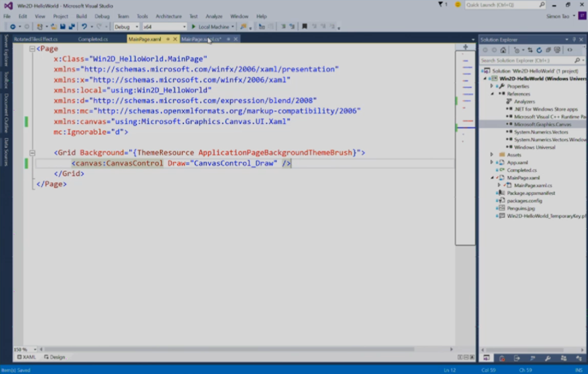Open the File menu
Image resolution: width=588 pixels, height=374 pixels.
[7, 17]
